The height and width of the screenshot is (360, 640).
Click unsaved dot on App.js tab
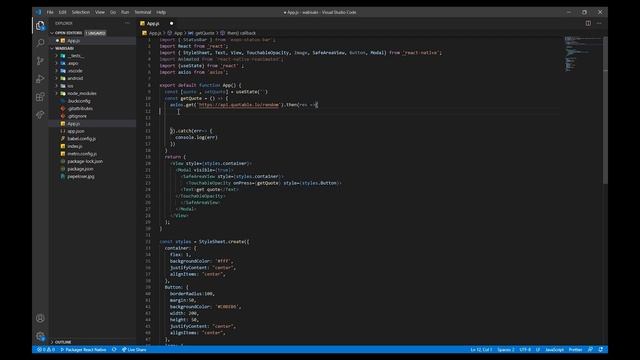pos(171,24)
